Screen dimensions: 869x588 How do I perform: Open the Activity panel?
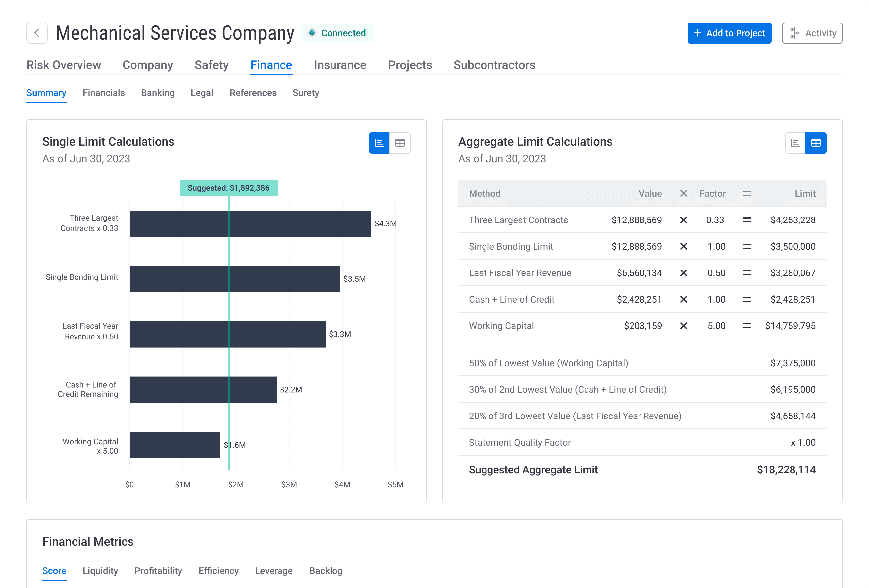812,33
